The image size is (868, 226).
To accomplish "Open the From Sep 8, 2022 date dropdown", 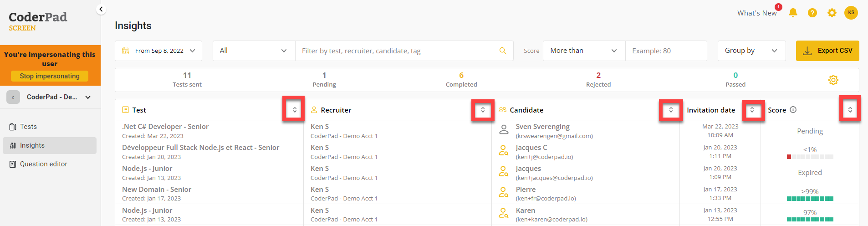I will click(x=158, y=51).
